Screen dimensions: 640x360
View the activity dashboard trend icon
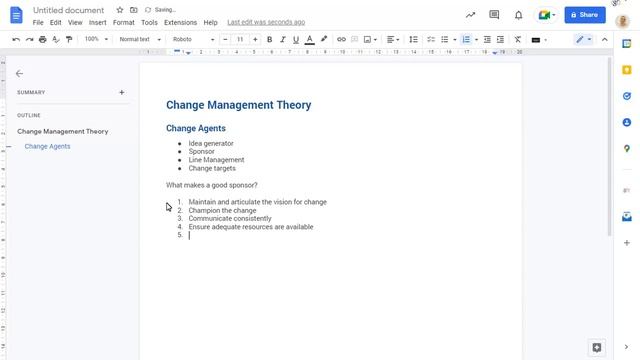point(470,15)
